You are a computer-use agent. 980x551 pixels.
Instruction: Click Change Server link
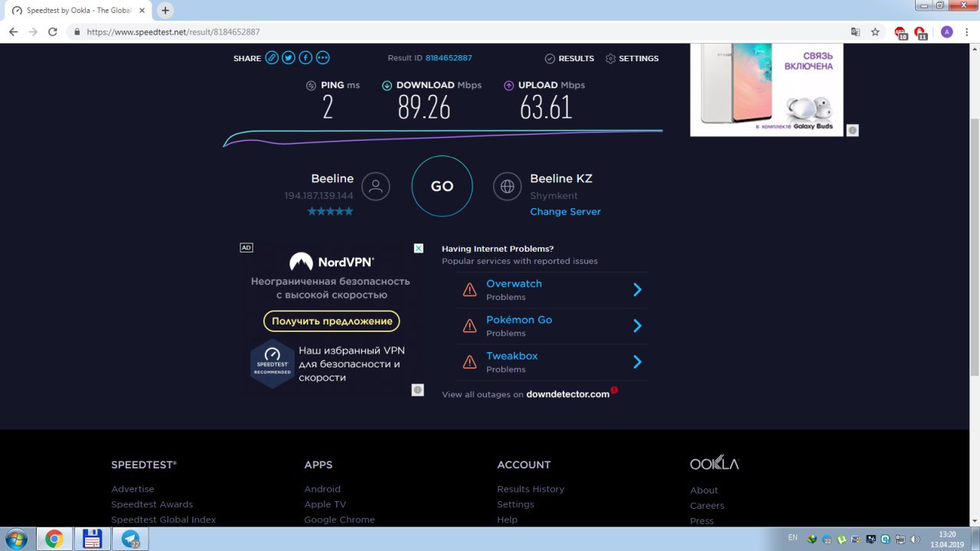click(565, 211)
